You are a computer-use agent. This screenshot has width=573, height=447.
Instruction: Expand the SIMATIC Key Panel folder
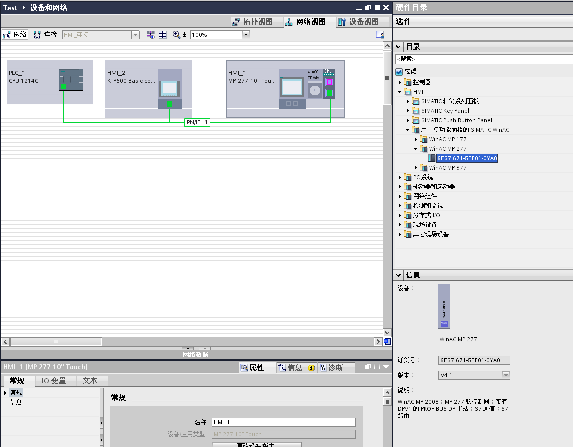pyautogui.click(x=408, y=111)
